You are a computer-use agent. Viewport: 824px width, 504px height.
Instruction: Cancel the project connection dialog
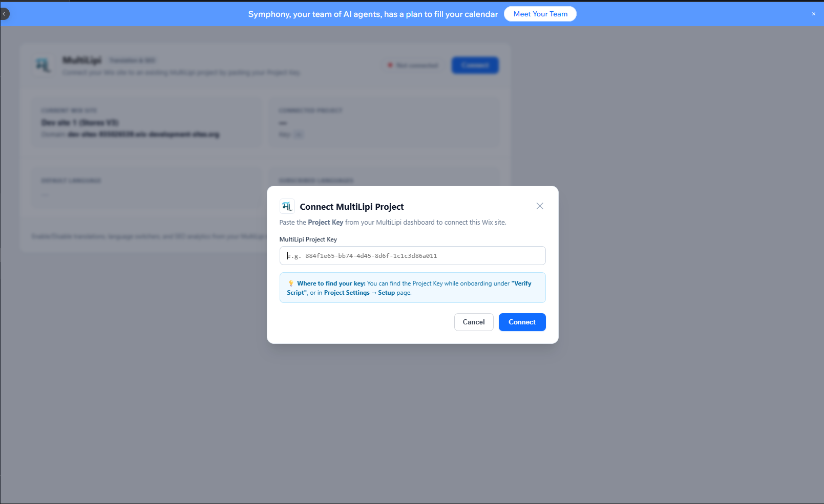tap(474, 322)
